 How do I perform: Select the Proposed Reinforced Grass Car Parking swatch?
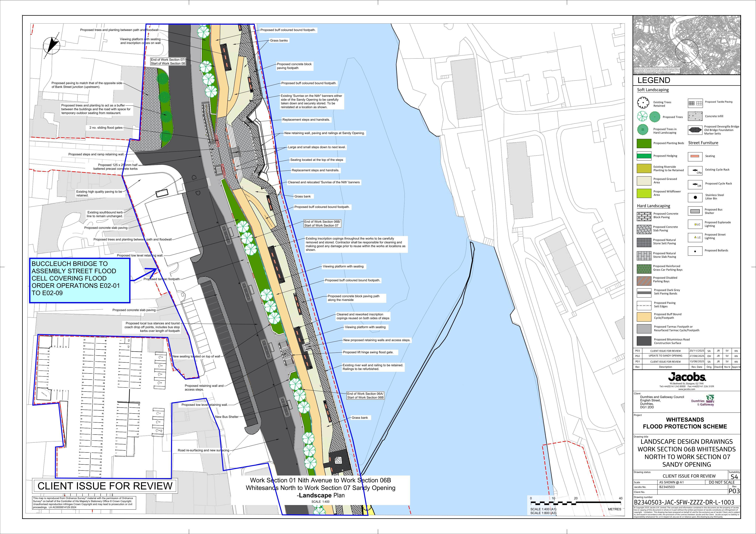(x=644, y=269)
